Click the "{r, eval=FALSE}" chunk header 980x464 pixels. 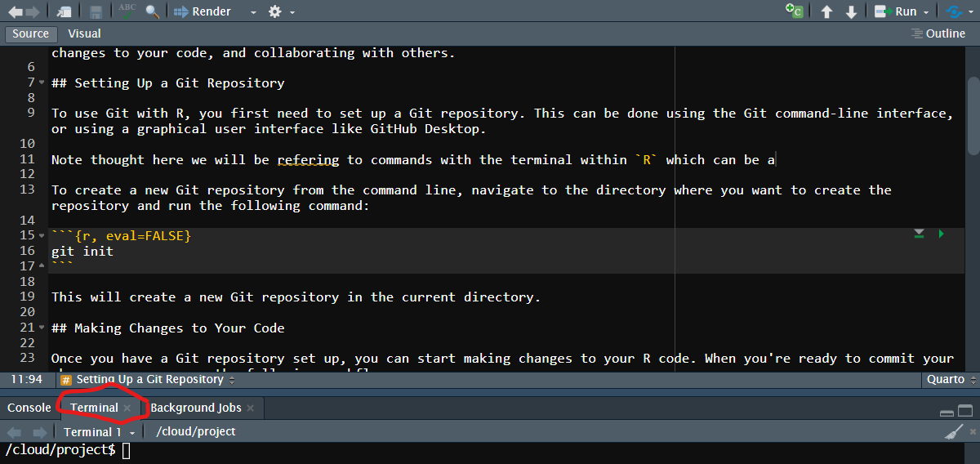click(133, 236)
